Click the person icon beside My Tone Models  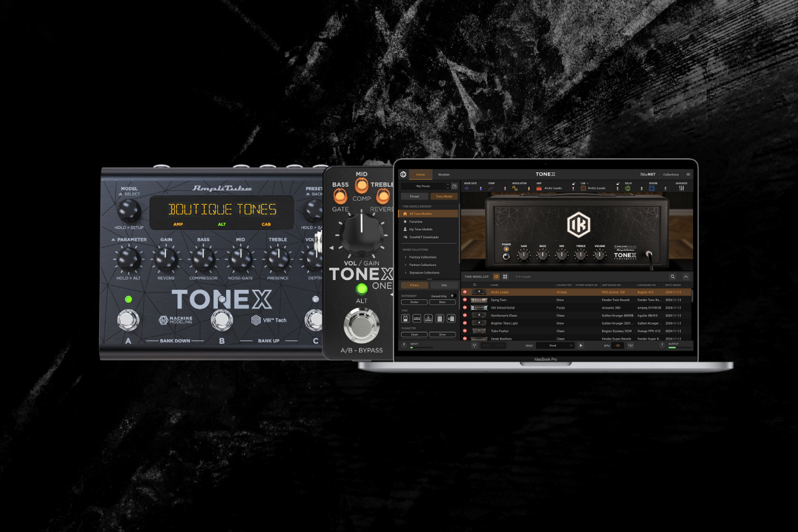(405, 229)
